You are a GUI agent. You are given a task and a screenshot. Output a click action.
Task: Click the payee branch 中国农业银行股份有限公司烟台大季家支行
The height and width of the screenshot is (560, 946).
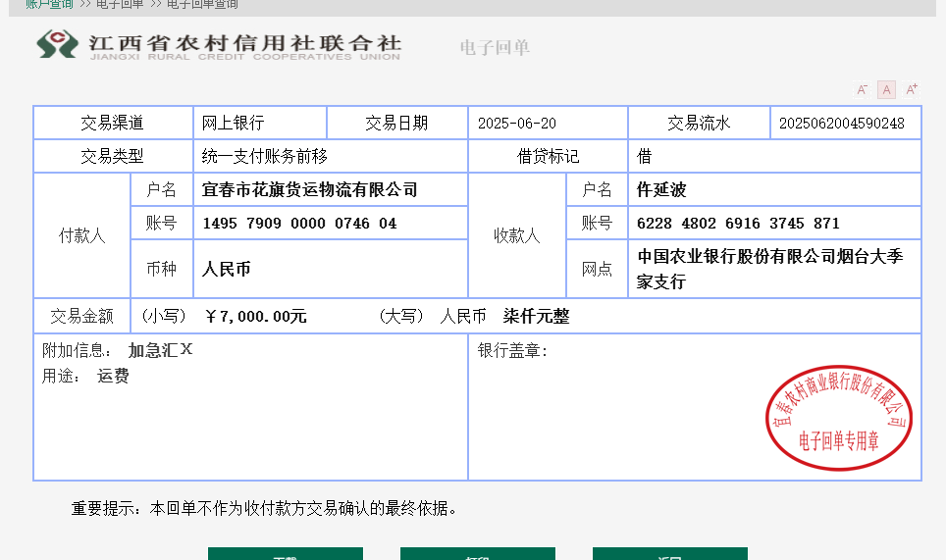point(769,269)
